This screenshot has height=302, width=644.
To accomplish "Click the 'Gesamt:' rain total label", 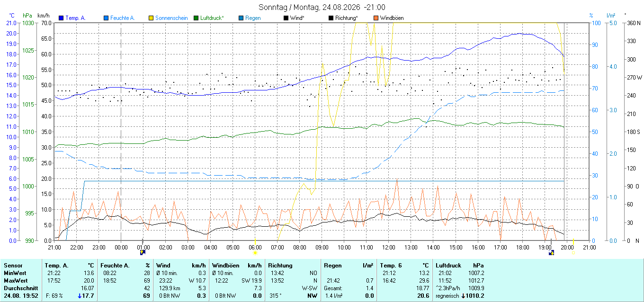I will tap(333, 288).
